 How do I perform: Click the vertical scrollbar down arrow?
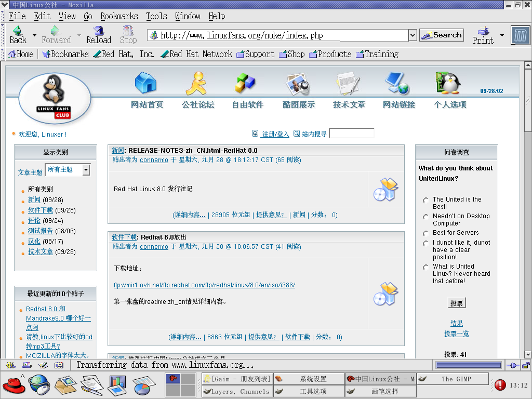coord(528,354)
